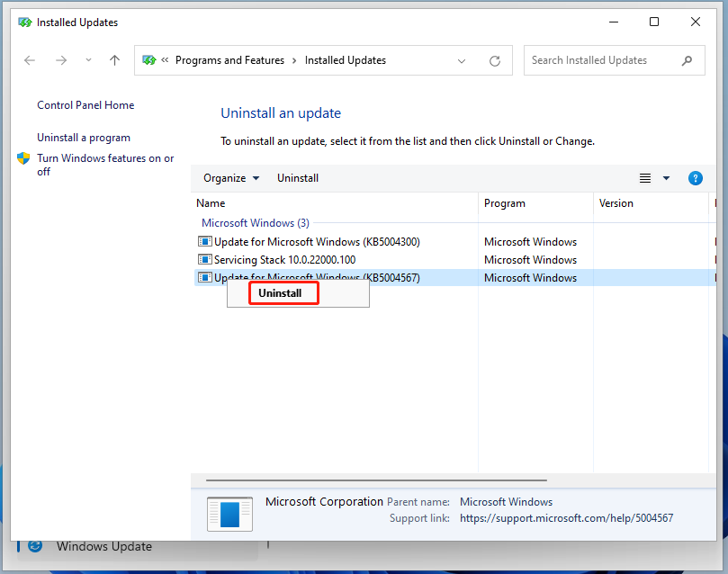Click icon of KB5004567 update row
728x574 pixels.
click(x=205, y=277)
